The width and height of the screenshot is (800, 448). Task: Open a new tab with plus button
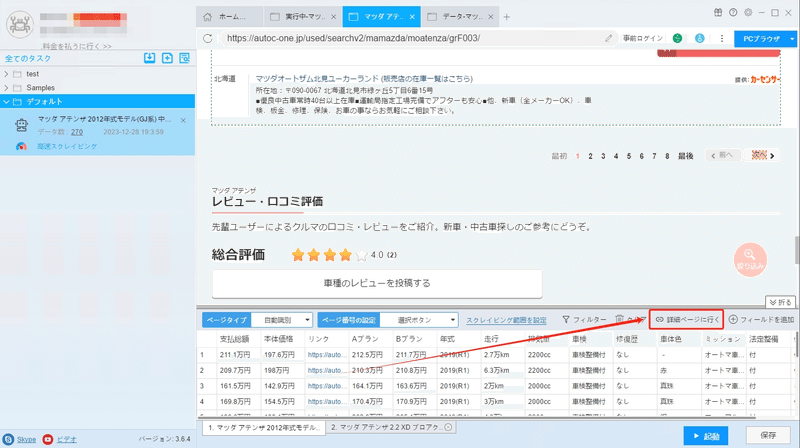coord(507,17)
